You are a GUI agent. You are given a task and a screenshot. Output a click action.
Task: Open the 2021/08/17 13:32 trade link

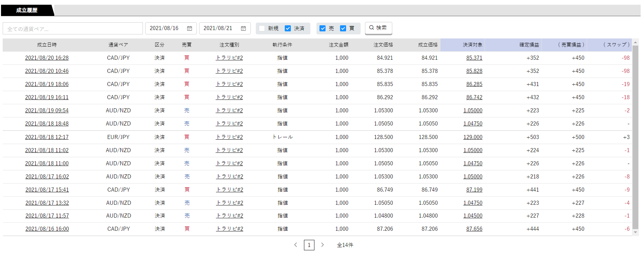pos(47,203)
